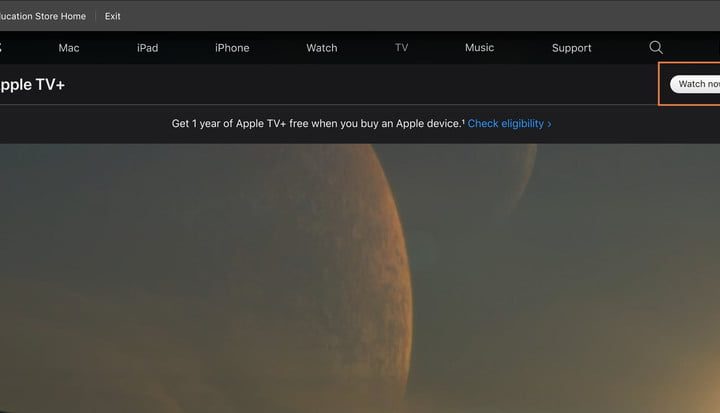The height and width of the screenshot is (413, 720).
Task: Click the Exit link
Action: [x=112, y=16]
